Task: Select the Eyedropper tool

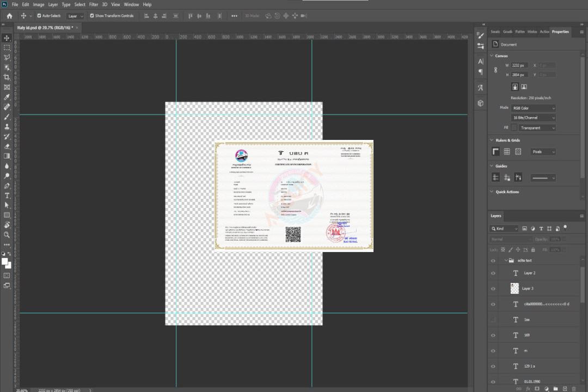Action: coord(7,97)
